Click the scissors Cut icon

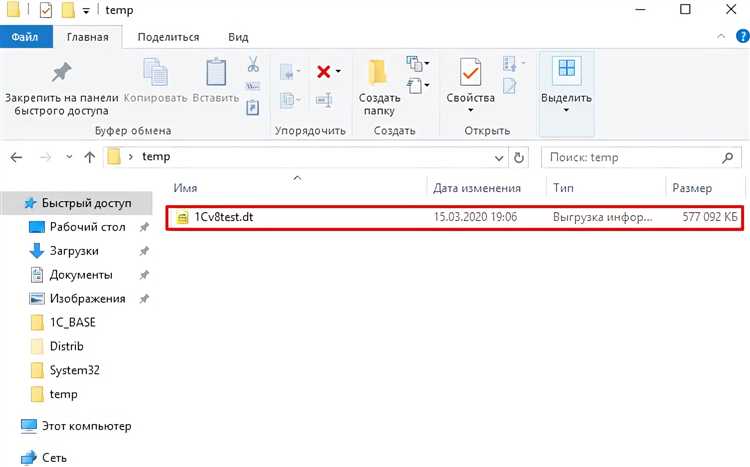tap(253, 66)
